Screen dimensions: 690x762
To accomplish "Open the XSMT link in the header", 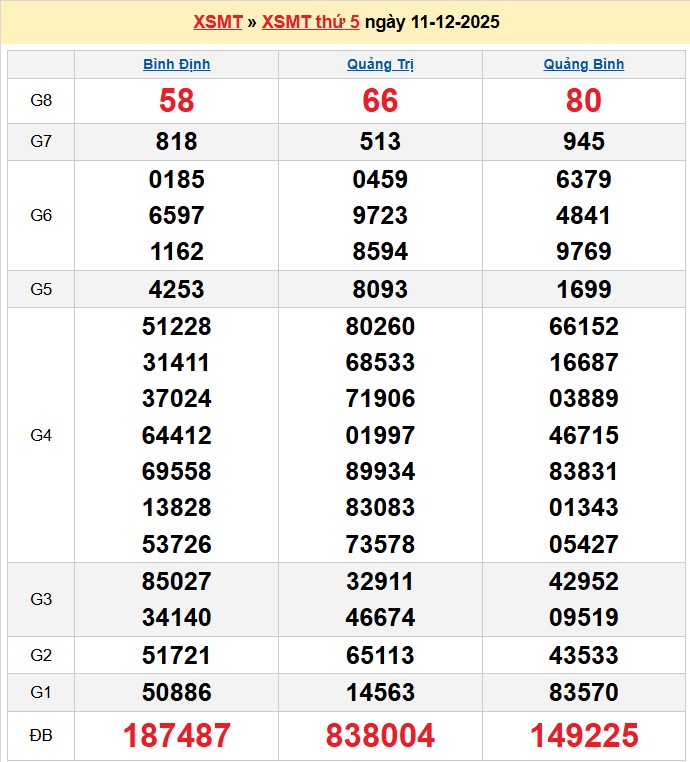I will [x=217, y=22].
